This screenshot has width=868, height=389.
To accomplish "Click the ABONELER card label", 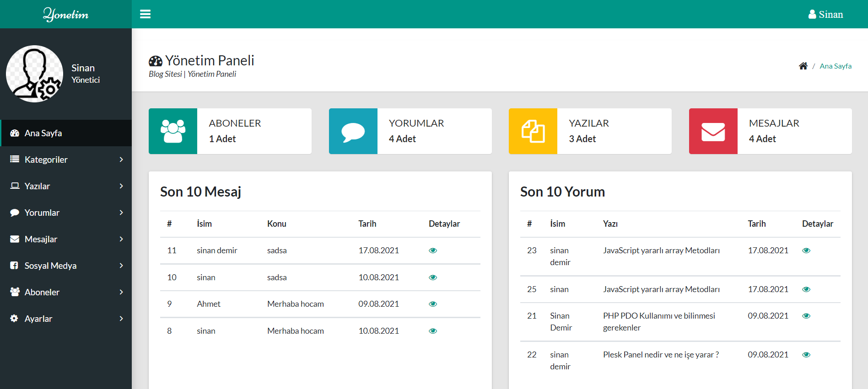I will pyautogui.click(x=235, y=123).
